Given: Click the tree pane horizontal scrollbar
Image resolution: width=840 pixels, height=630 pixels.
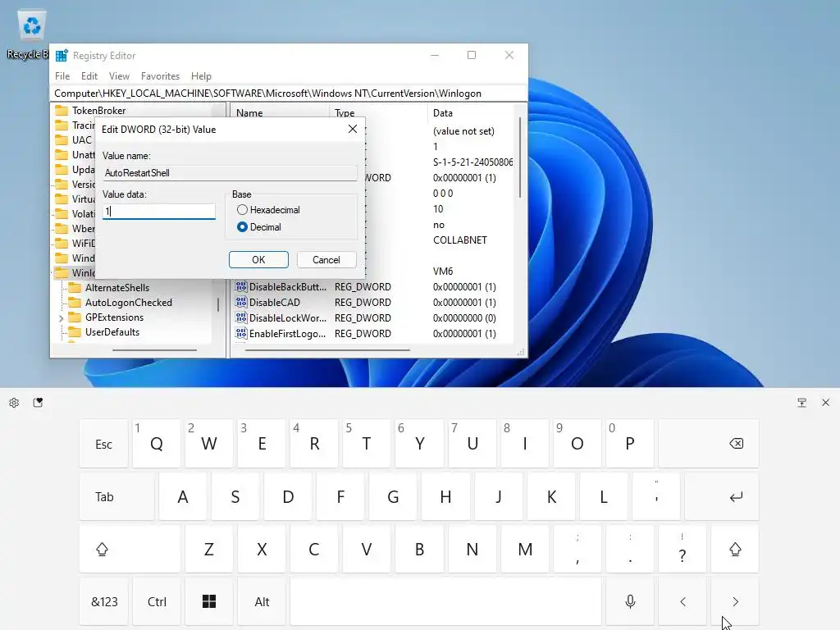Looking at the screenshot, I should 155,349.
